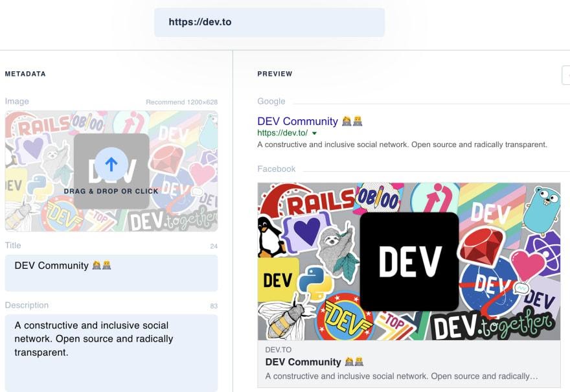
Task: Click the Facebook card description text
Action: pos(402,376)
